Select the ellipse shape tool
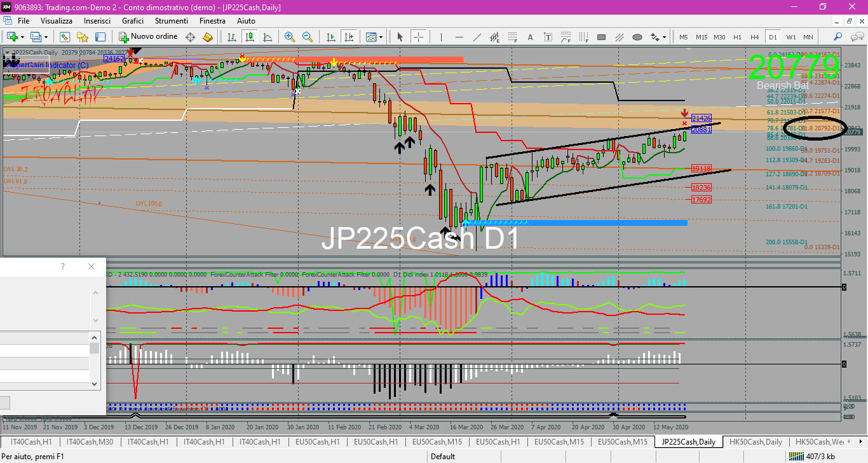Image resolution: width=868 pixels, height=463 pixels. click(x=637, y=37)
